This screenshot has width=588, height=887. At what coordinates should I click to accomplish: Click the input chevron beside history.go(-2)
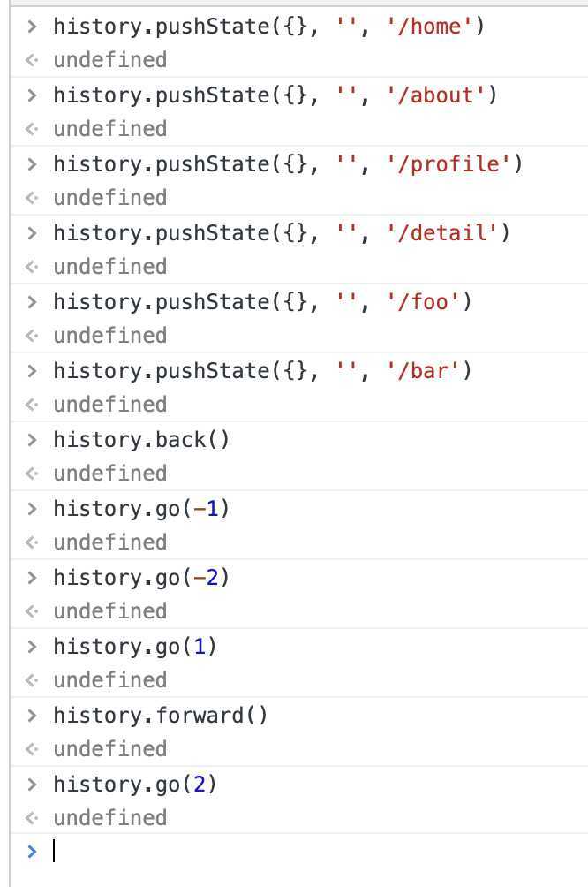click(33, 578)
